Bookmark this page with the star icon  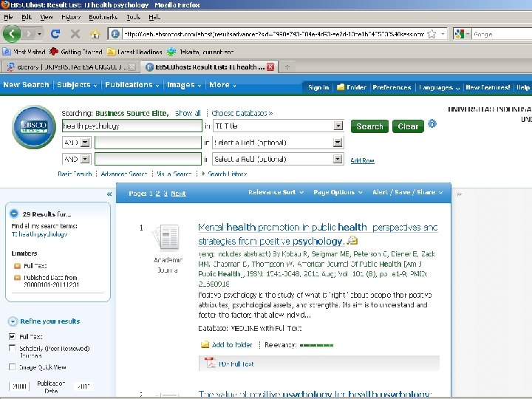[x=432, y=34]
